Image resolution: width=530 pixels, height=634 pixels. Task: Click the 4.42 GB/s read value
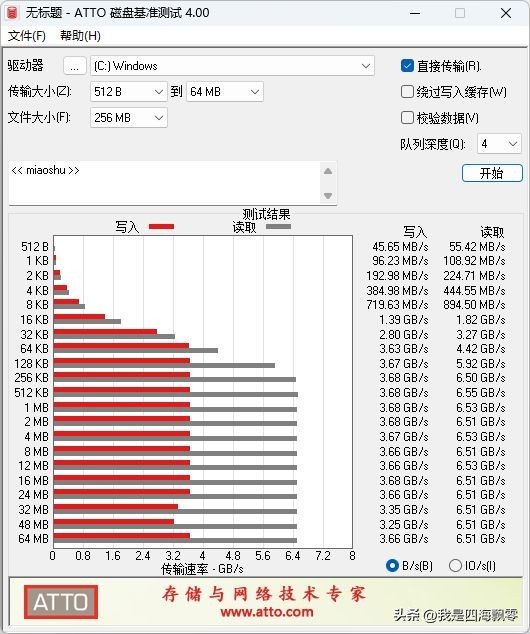click(481, 349)
